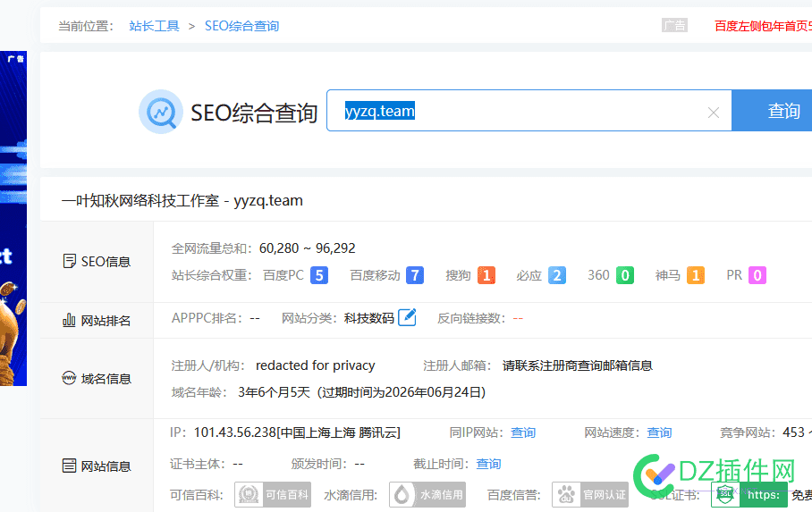Click the 查询 search button
This screenshot has height=512, width=812.
coord(772,111)
